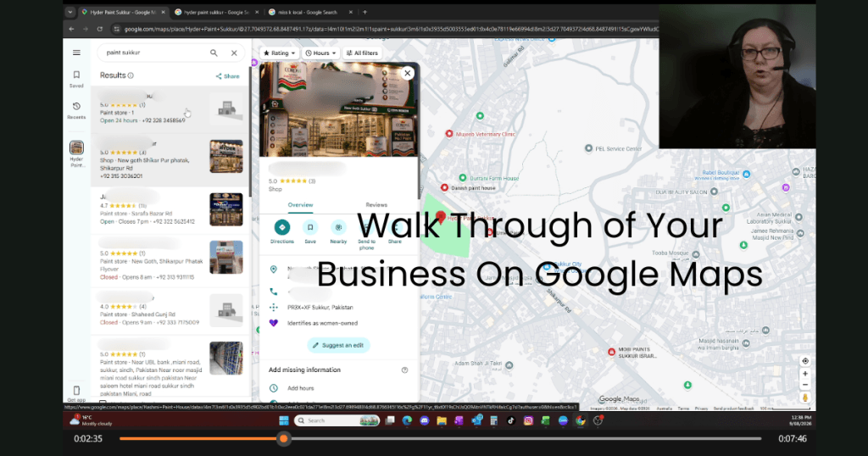The height and width of the screenshot is (456, 868).
Task: Click the Add hours link
Action: pos(300,388)
